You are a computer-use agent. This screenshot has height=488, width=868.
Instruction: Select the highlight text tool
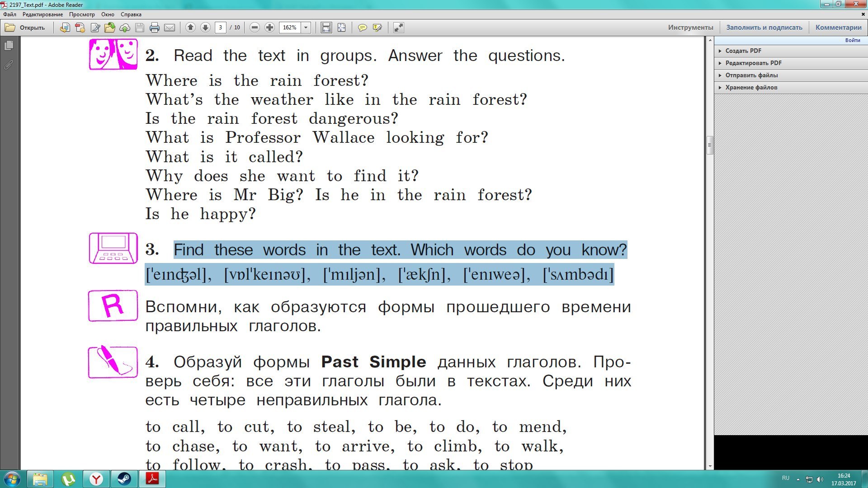tap(377, 28)
